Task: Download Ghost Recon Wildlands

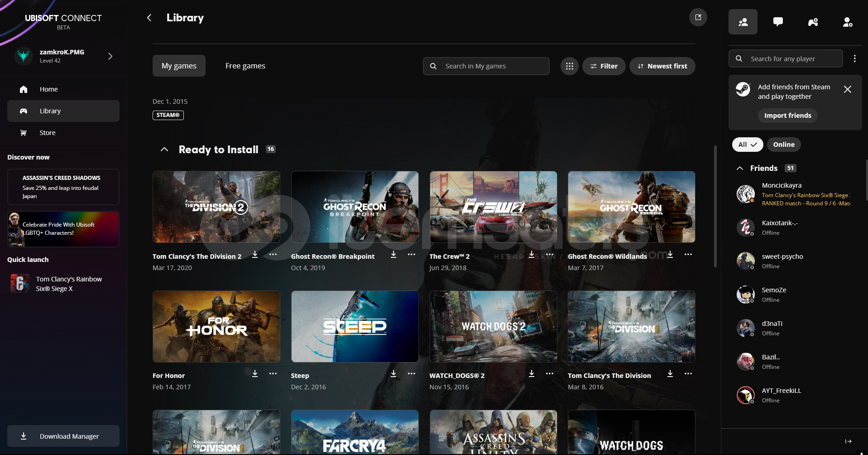Action: point(670,255)
